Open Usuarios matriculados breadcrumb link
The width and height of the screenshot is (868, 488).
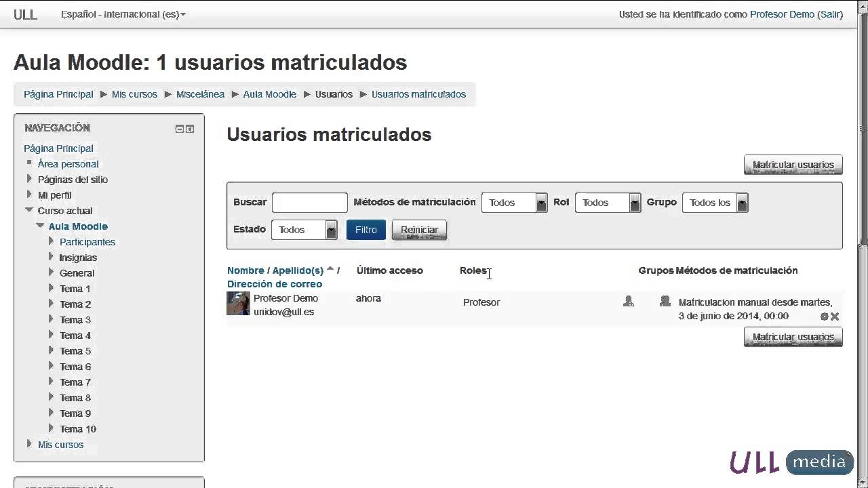418,94
